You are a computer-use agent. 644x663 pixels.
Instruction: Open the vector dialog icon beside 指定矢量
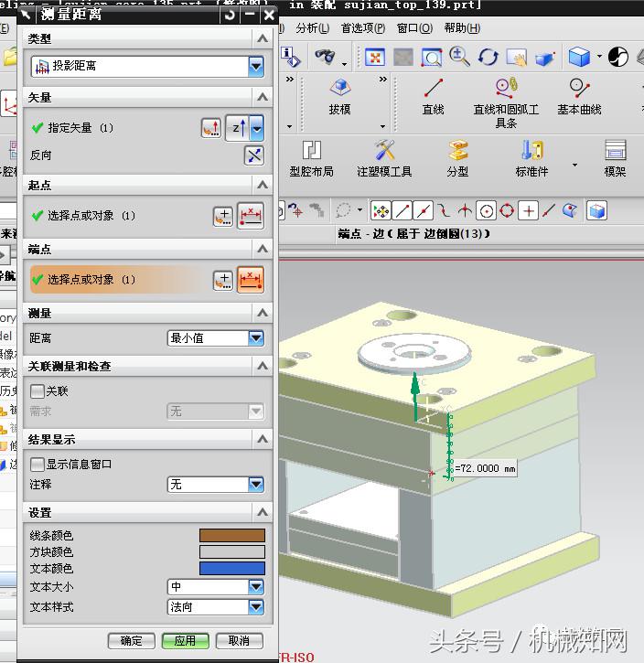(211, 128)
